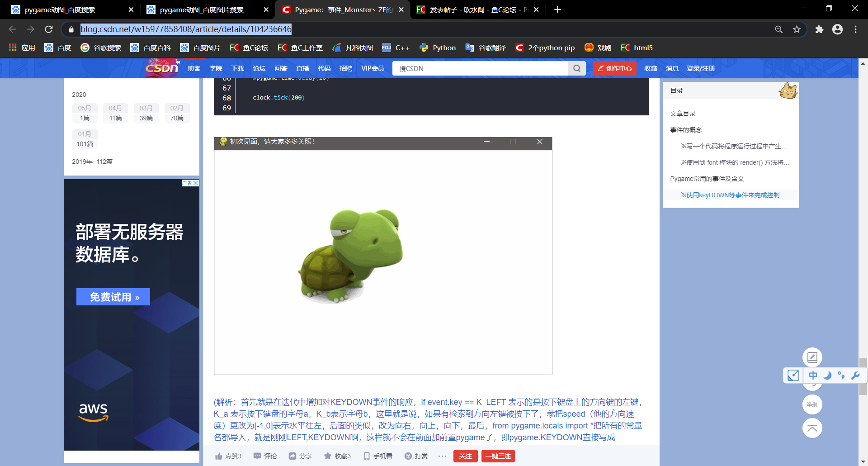The height and width of the screenshot is (466, 868).
Task: Open the 03月 39篇 archive
Action: pos(146,113)
